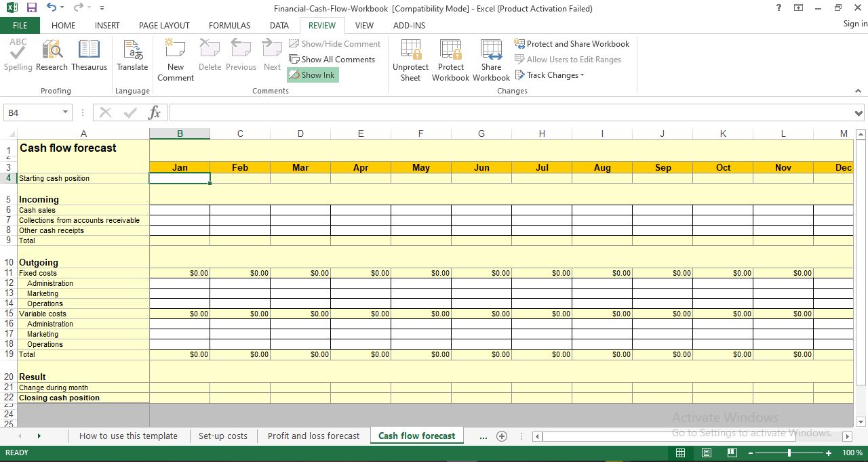Click vertical scrollbar down arrow

coord(861,421)
